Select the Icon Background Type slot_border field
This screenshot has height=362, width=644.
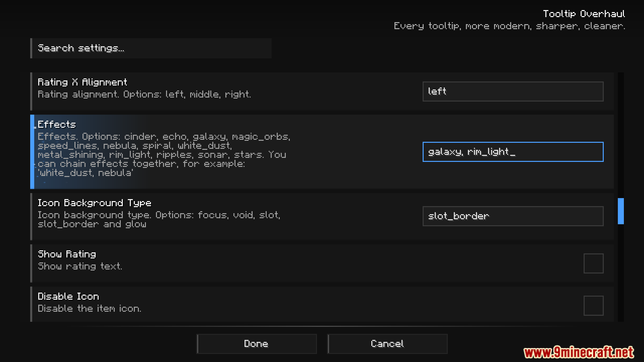[x=513, y=216]
